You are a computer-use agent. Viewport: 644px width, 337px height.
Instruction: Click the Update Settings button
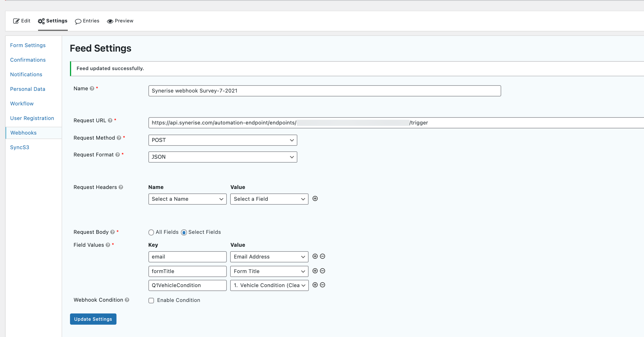point(93,319)
